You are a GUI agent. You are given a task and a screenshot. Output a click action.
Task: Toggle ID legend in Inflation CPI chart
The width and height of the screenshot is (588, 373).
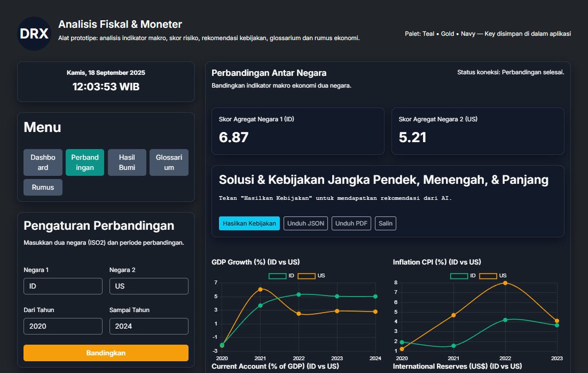462,276
